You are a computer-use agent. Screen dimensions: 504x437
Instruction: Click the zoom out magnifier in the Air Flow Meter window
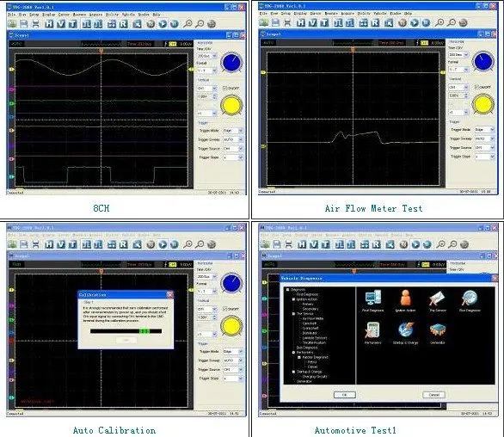(452, 22)
